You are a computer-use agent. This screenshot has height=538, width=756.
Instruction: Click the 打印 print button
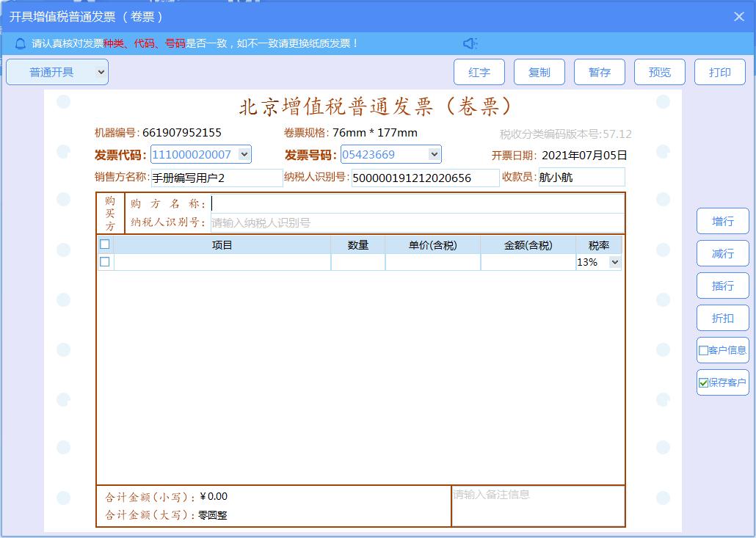pyautogui.click(x=720, y=72)
